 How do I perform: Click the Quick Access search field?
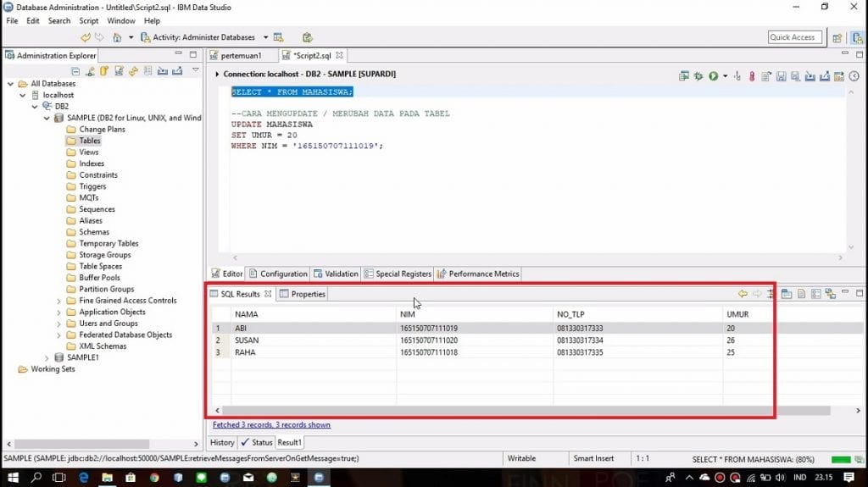[x=792, y=37]
